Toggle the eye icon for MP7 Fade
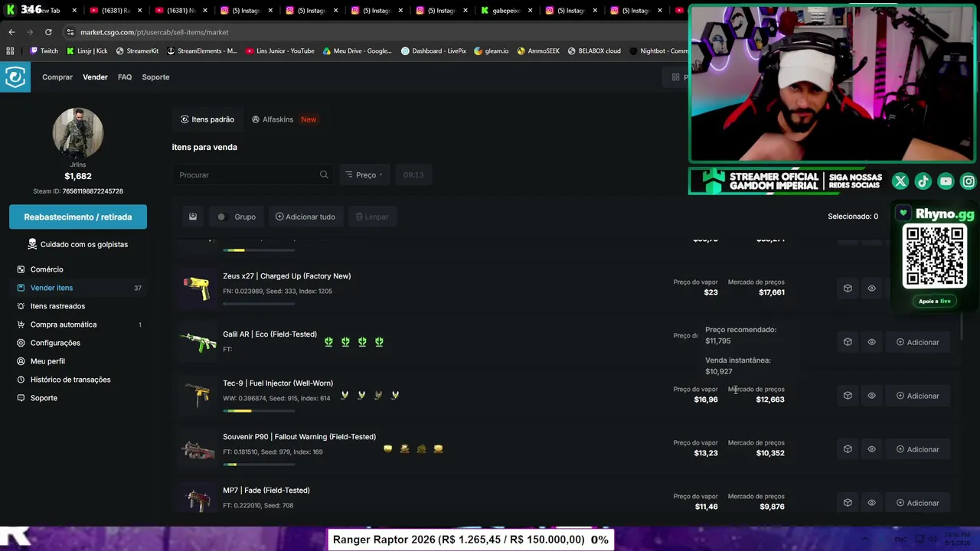 coord(871,503)
